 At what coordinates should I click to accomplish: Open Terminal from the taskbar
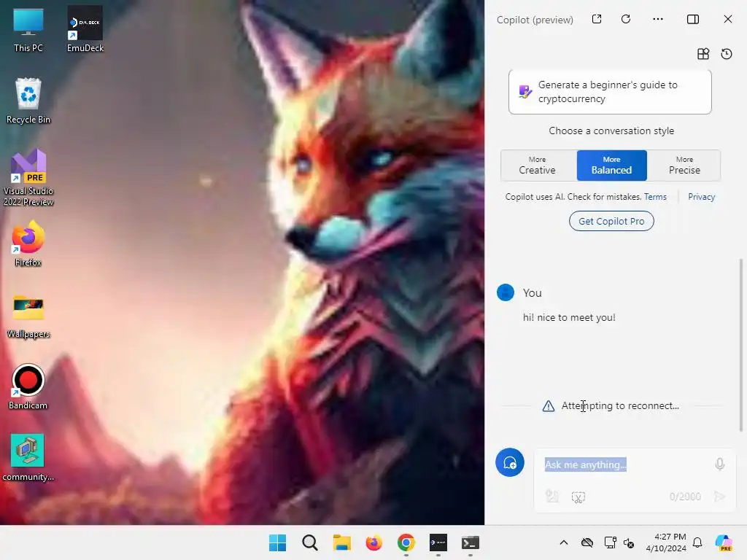[471, 542]
